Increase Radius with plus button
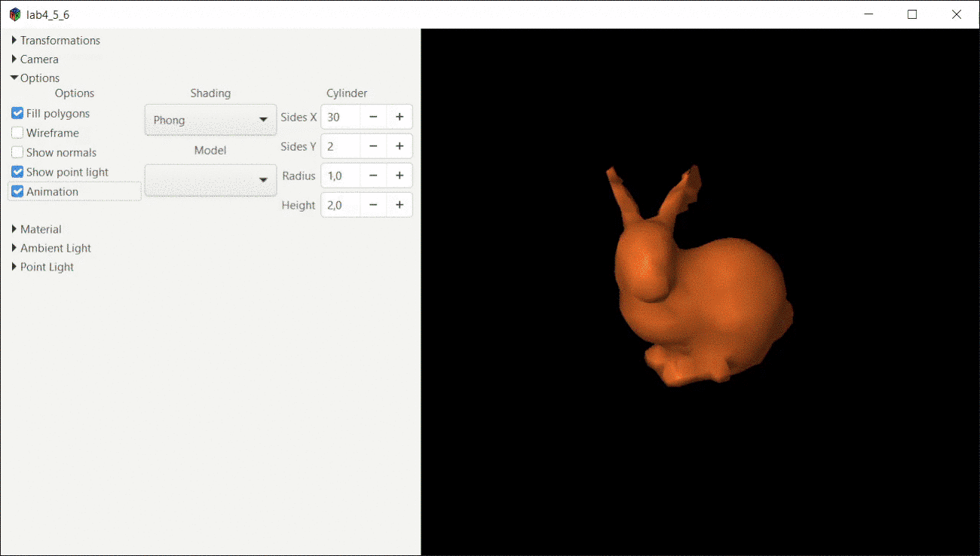This screenshot has height=556, width=980. tap(400, 176)
